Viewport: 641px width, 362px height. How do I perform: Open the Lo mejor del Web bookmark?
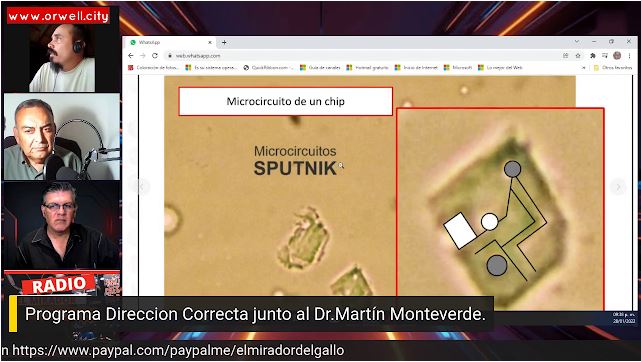(x=501, y=68)
